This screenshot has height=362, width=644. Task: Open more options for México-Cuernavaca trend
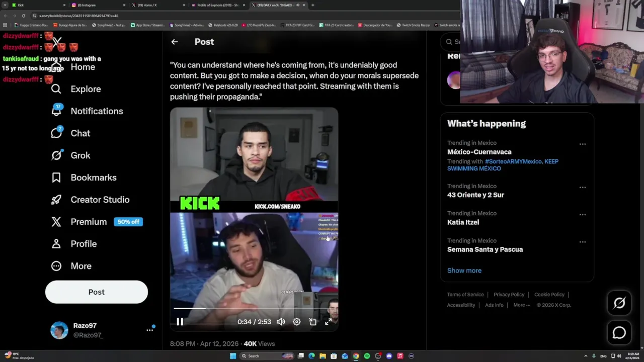583,144
